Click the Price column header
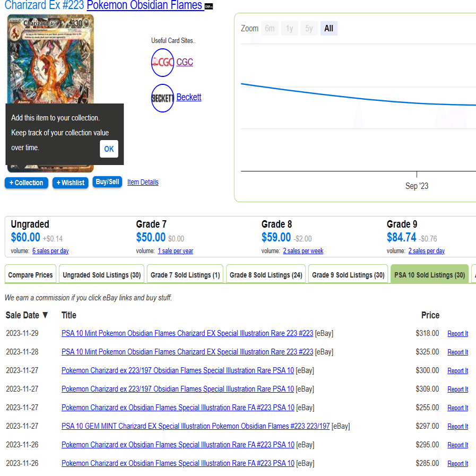Image resolution: width=476 pixels, height=476 pixels. pos(430,315)
